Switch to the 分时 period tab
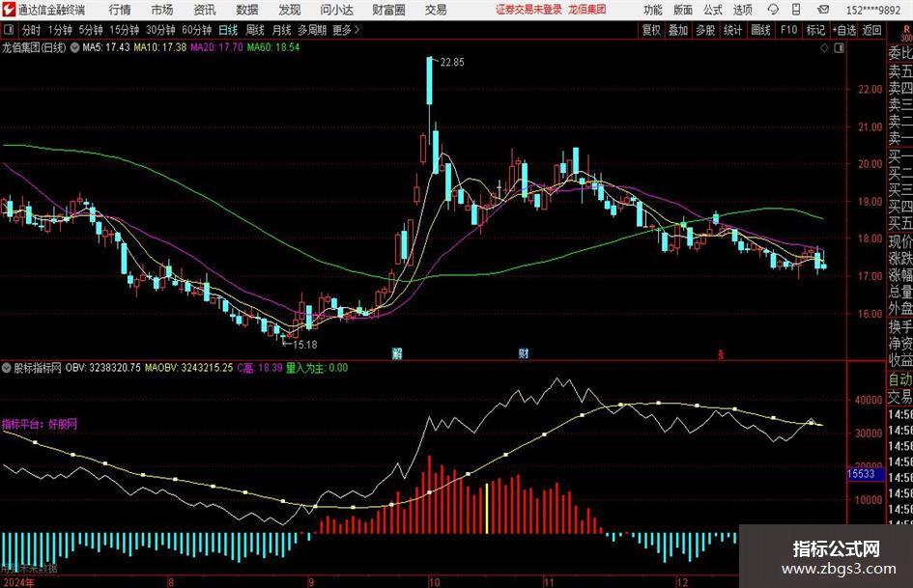The height and width of the screenshot is (588, 913). (32, 30)
